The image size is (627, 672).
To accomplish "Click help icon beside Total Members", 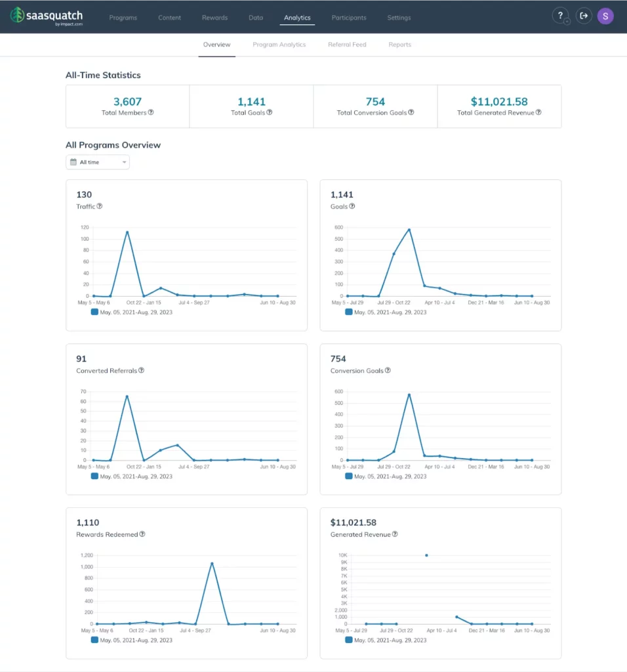I will point(151,112).
